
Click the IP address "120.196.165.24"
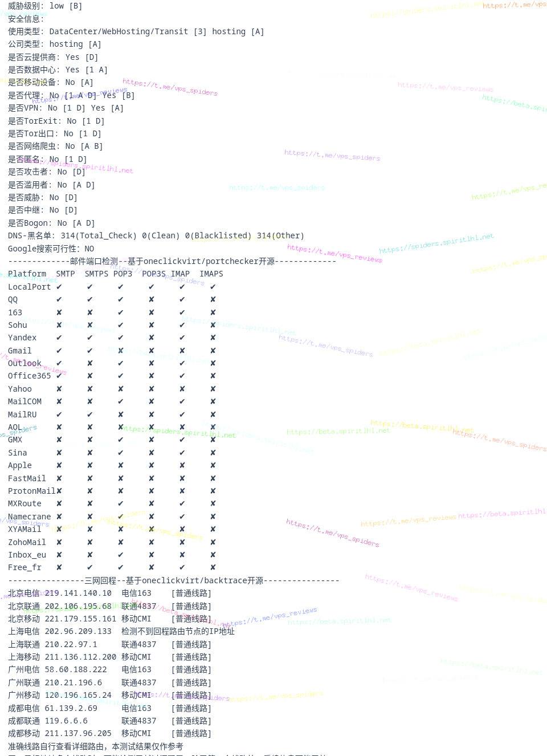click(x=78, y=695)
